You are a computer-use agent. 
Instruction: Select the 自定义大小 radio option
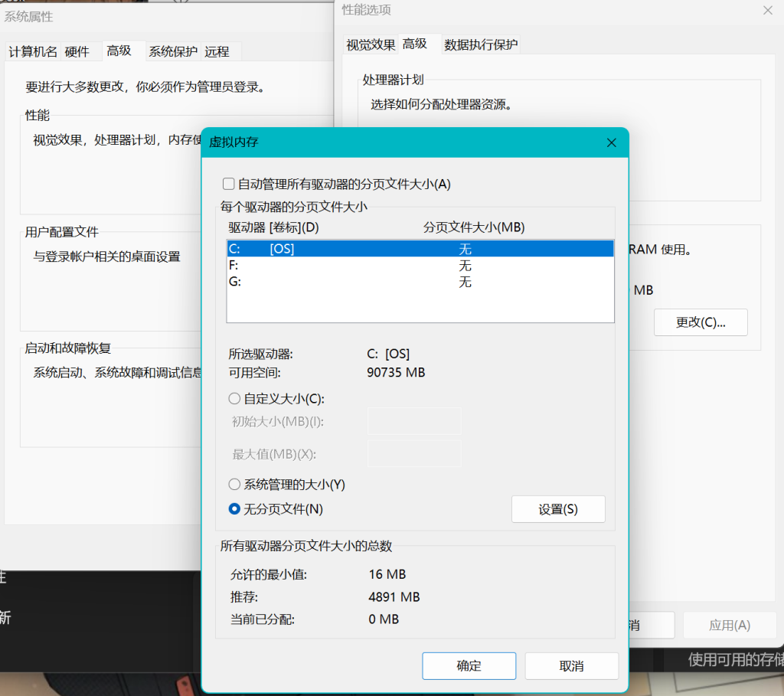[x=234, y=399]
